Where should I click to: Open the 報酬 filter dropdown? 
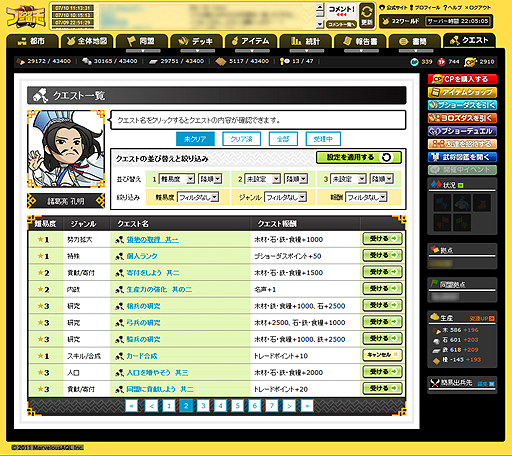click(366, 197)
